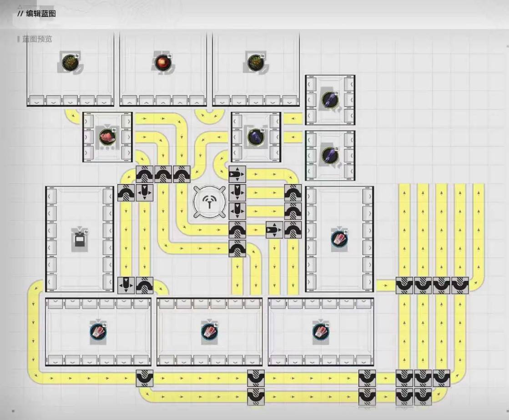
Task: Select the red fruit item in the top-middle planter
Action: [161, 63]
